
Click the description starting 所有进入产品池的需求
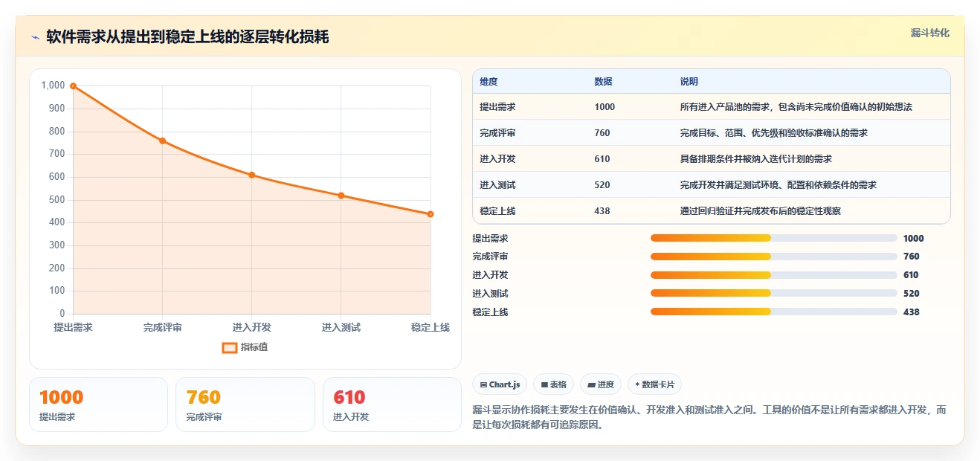796,107
